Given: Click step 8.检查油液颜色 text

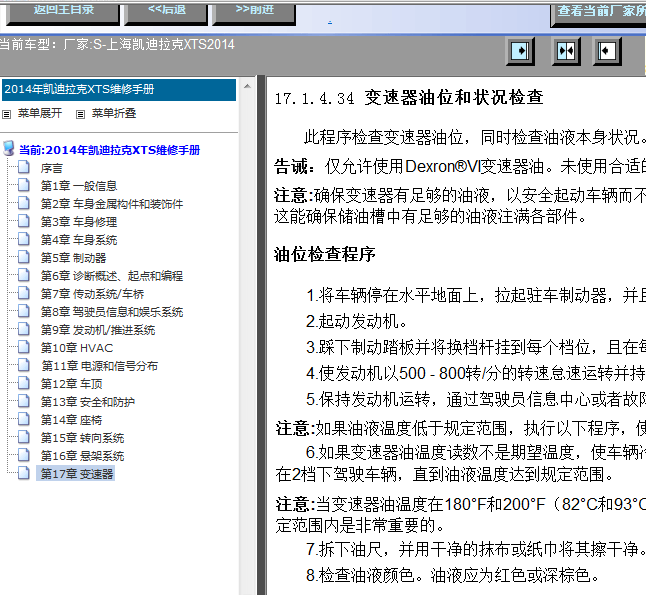Looking at the screenshot, I should pyautogui.click(x=452, y=575).
